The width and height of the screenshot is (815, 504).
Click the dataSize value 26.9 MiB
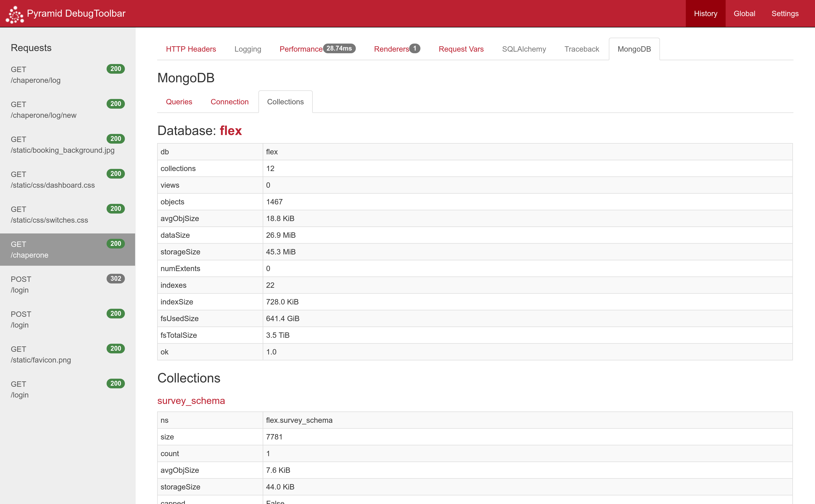click(281, 235)
